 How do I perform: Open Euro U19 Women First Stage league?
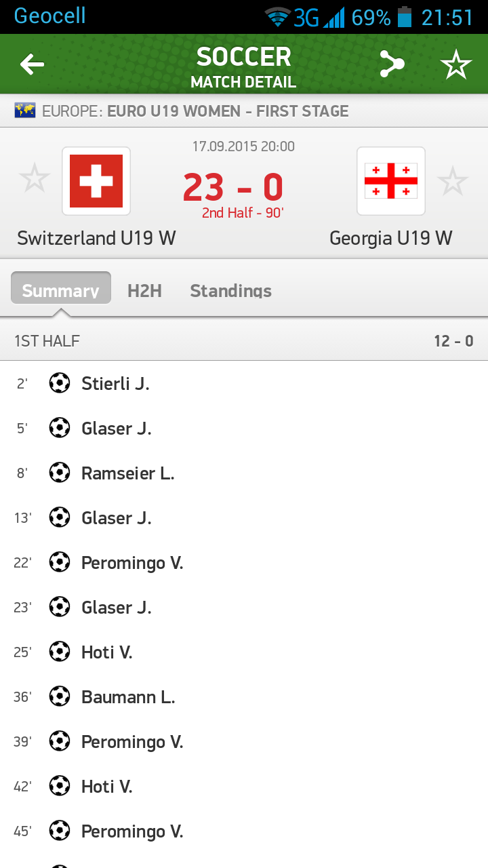[x=228, y=111]
